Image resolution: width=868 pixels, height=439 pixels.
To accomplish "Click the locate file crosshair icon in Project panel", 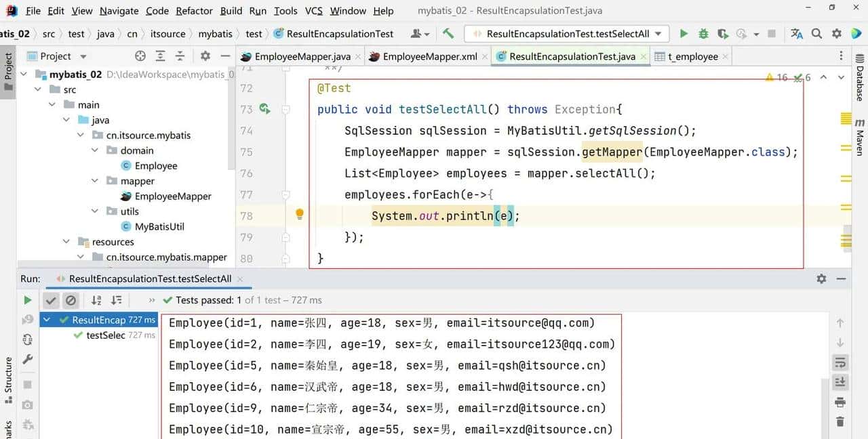I will click(x=140, y=56).
